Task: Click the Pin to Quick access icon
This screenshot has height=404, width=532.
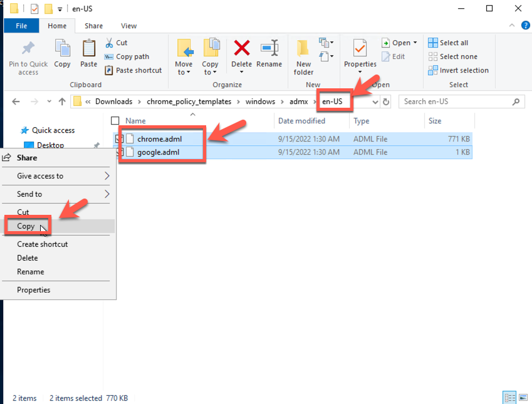Action: pos(28,49)
